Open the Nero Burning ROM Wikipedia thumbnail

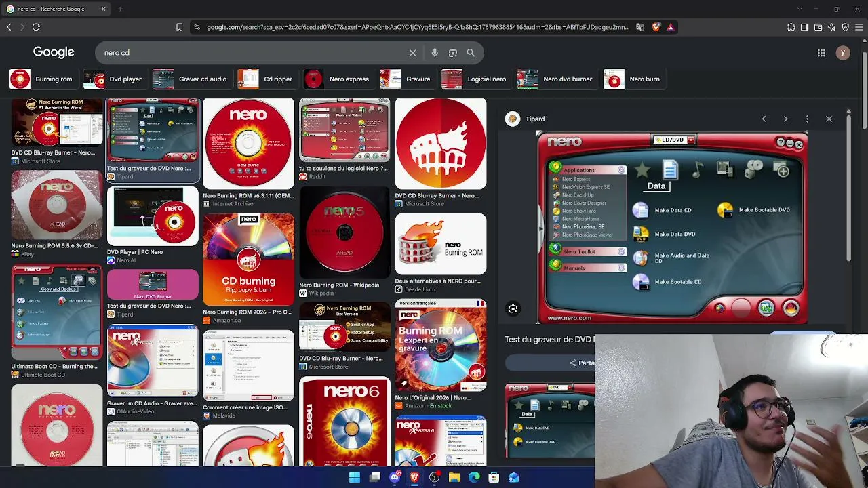pos(344,232)
